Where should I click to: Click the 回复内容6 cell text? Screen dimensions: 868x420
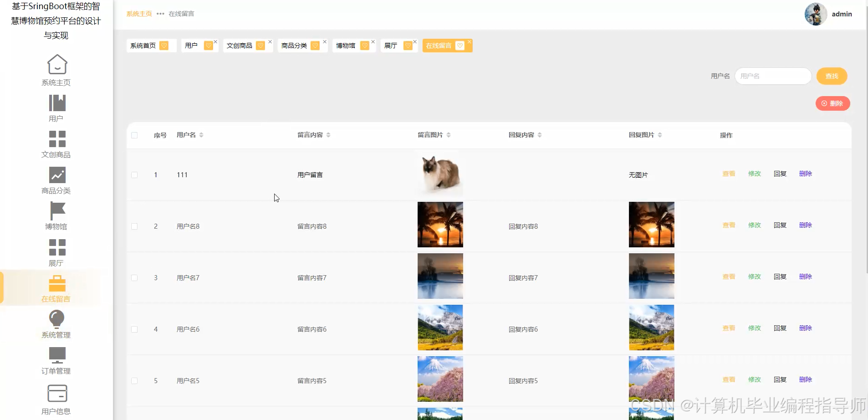point(523,329)
